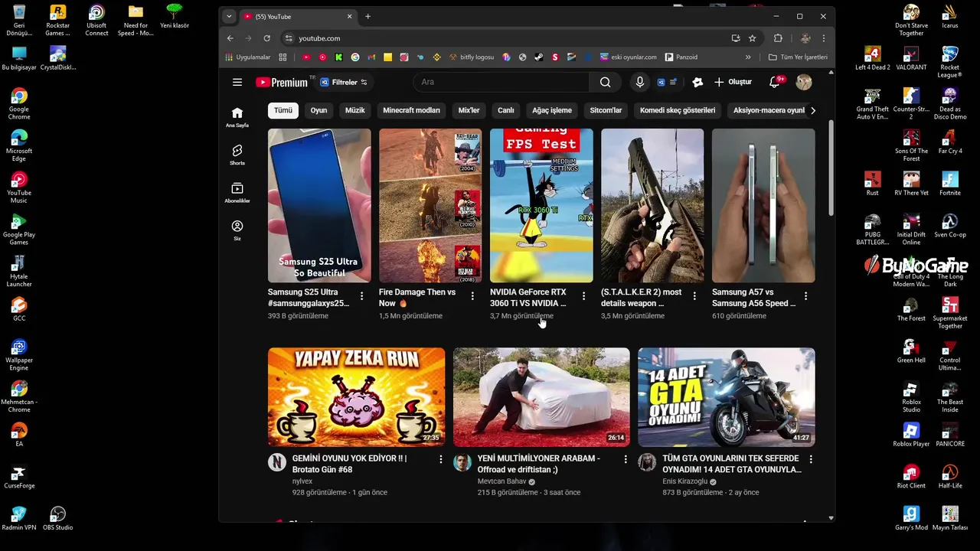
Task: Open options for Samsung A57 short
Action: click(805, 295)
